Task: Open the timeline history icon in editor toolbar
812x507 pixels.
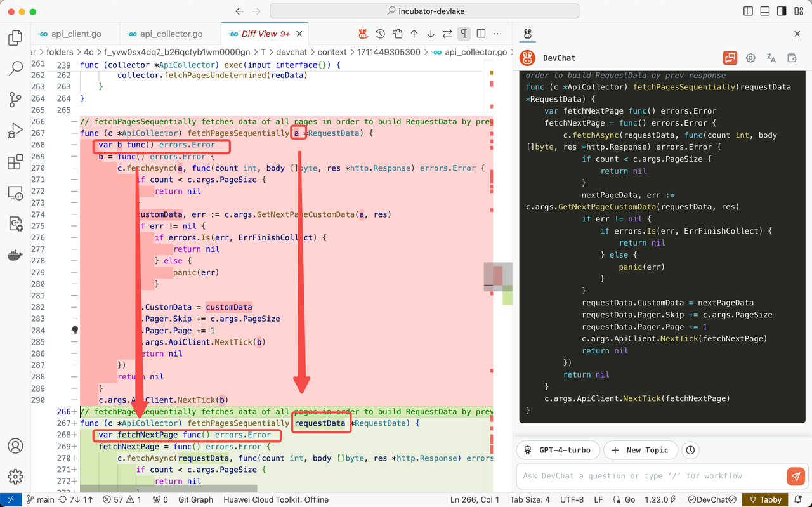Action: coord(380,34)
